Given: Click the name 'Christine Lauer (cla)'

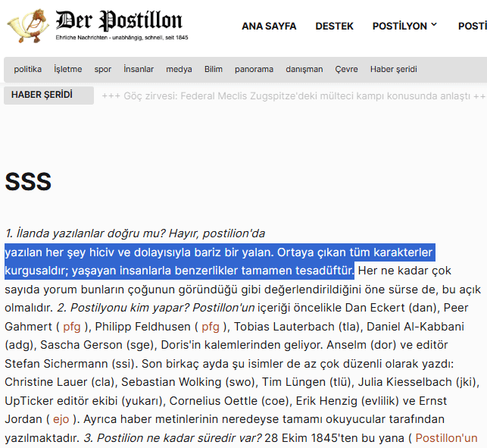Looking at the screenshot, I should point(59,382).
